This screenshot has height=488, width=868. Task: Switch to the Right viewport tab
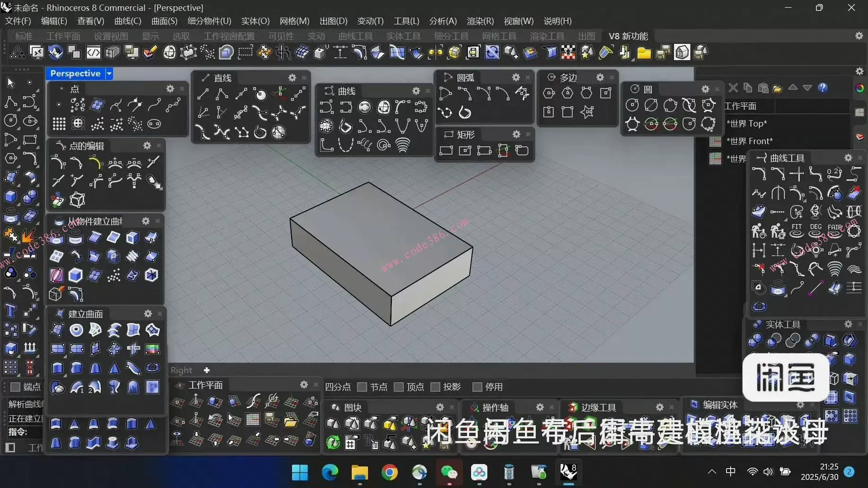coord(181,370)
